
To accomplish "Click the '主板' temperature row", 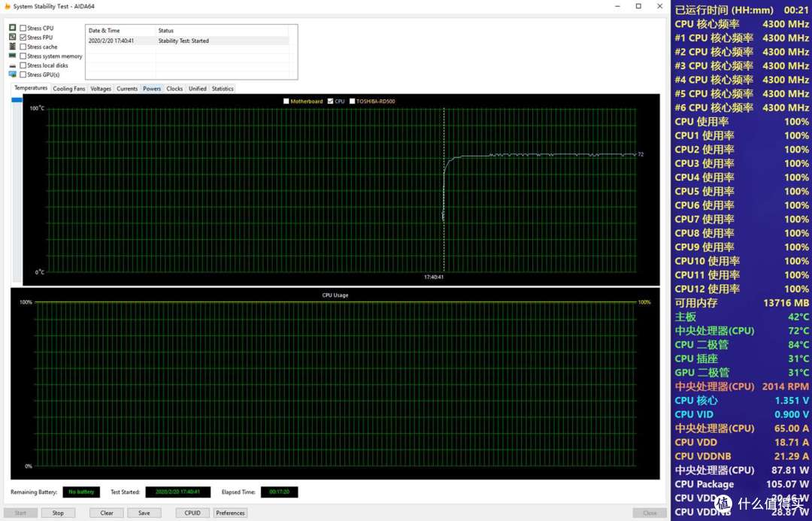I will pos(741,317).
